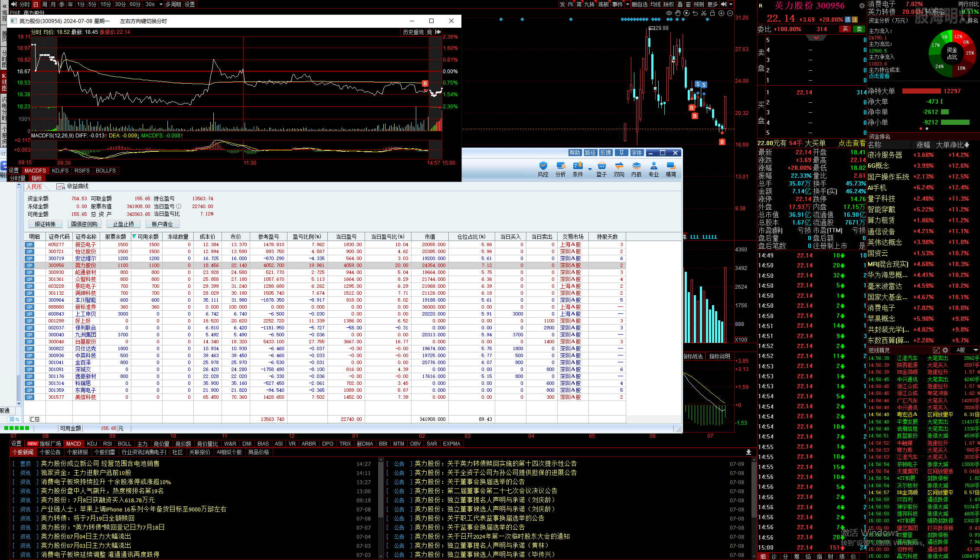The image size is (980, 560).
Task: Click the gear icon in 短线精灵 panel header
Action: [x=946, y=350]
